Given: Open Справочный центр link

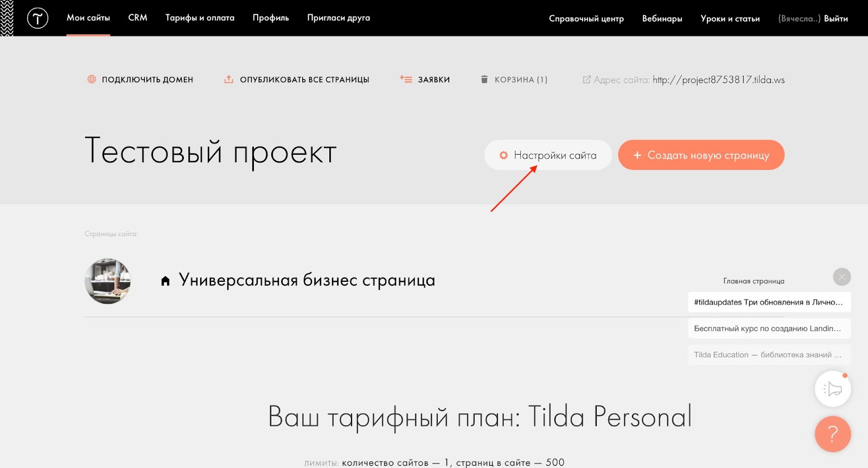Looking at the screenshot, I should tap(586, 18).
